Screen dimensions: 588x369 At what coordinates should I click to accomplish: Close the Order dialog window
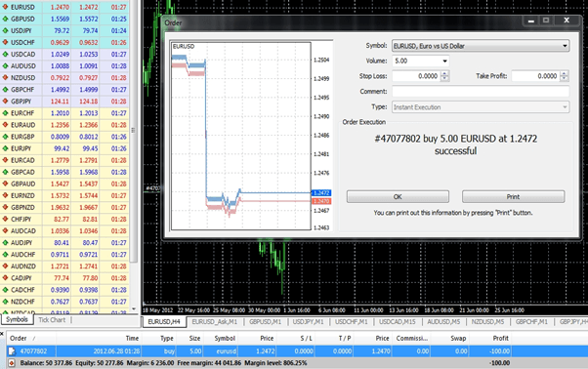[567, 20]
